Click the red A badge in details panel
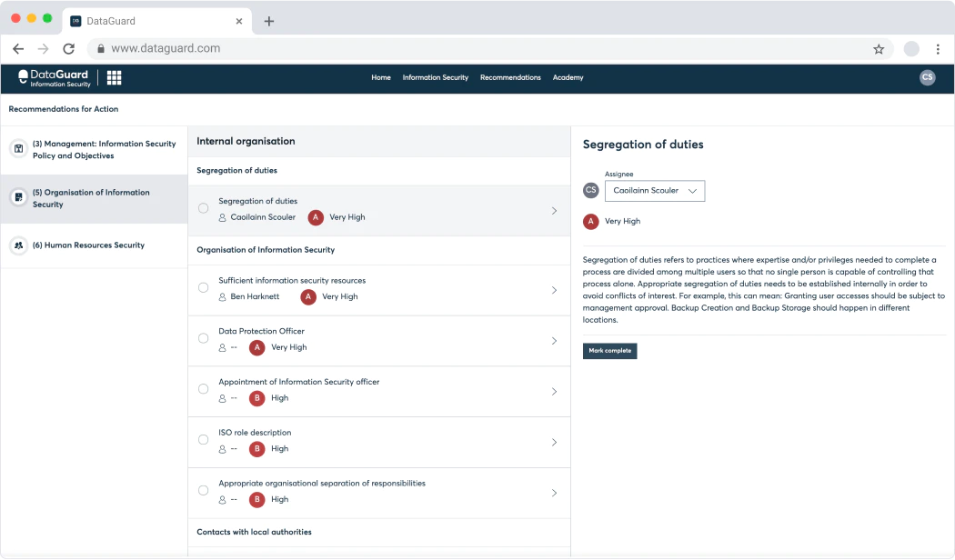Image resolution: width=955 pixels, height=560 pixels. coord(591,222)
